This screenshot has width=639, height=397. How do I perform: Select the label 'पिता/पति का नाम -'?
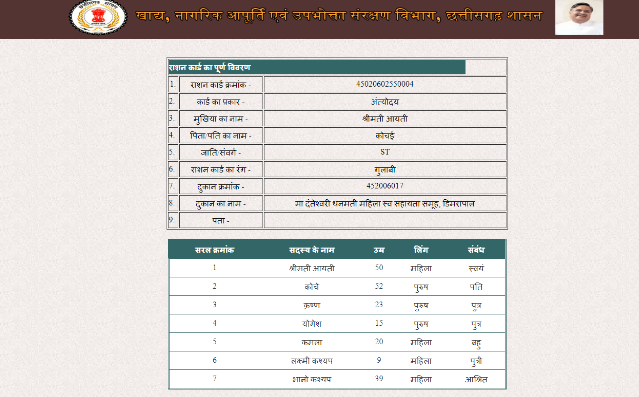tap(220, 136)
